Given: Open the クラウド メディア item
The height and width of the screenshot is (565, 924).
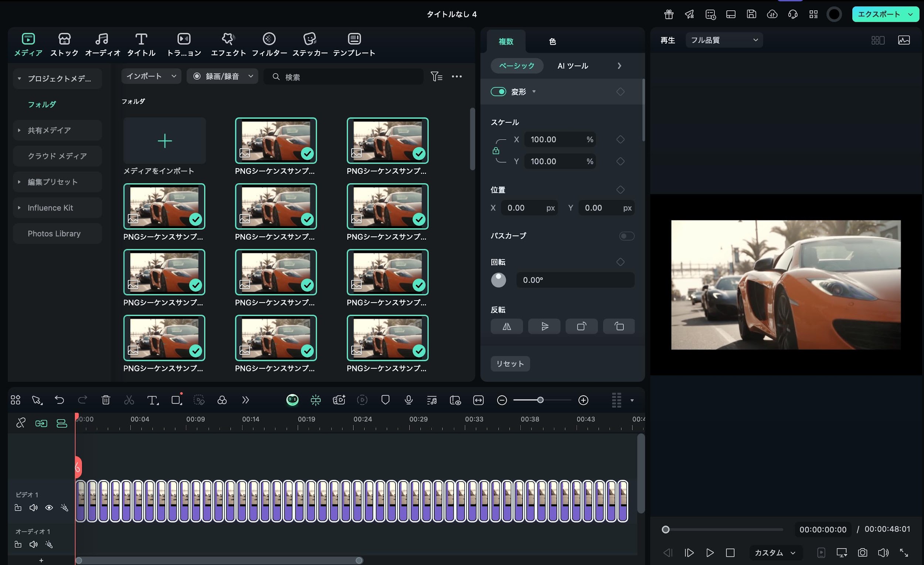Looking at the screenshot, I should [x=57, y=156].
